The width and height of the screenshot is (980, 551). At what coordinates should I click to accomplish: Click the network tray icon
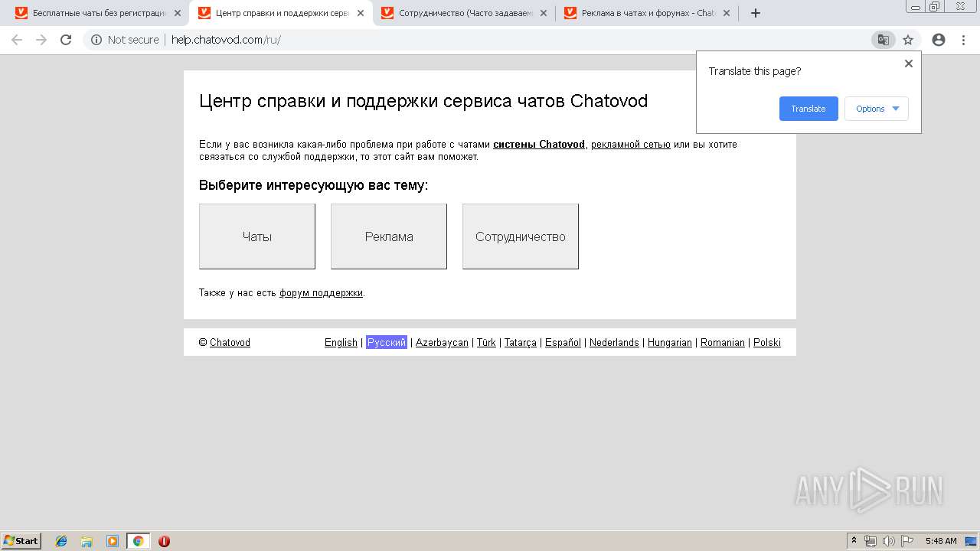pyautogui.click(x=871, y=541)
